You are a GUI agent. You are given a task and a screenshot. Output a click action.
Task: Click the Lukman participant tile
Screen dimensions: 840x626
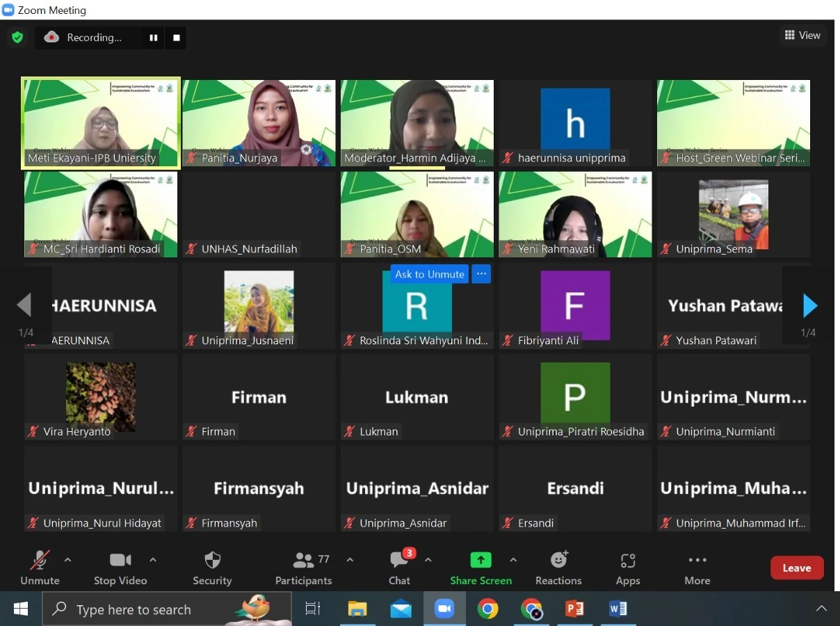click(x=417, y=396)
